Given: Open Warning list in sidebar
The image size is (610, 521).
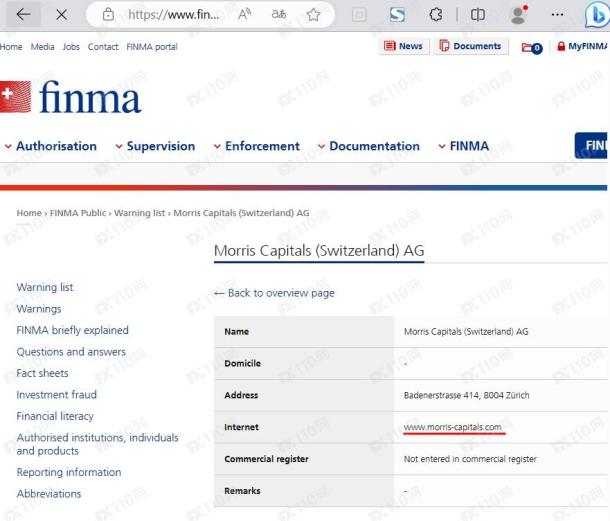Looking at the screenshot, I should click(45, 287).
